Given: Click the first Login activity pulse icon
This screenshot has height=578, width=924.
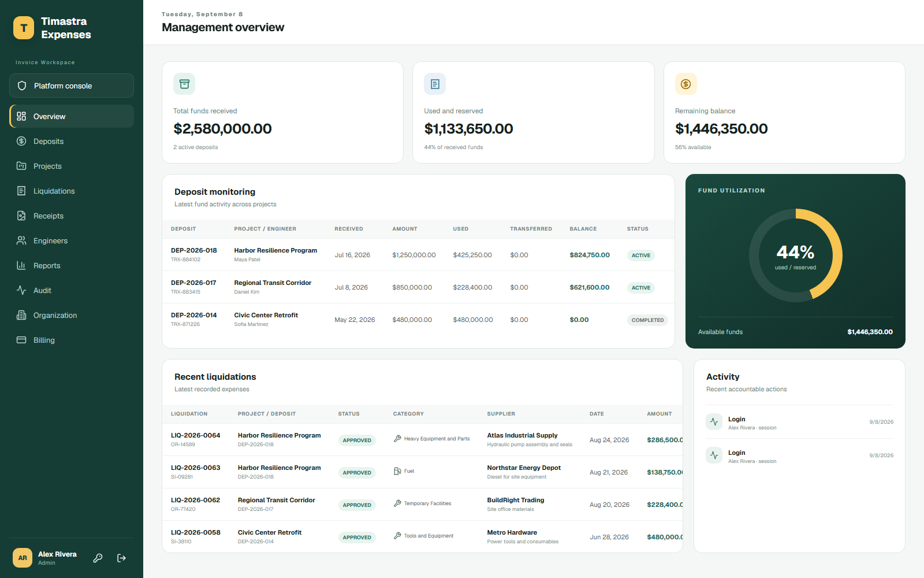Looking at the screenshot, I should click(x=714, y=422).
